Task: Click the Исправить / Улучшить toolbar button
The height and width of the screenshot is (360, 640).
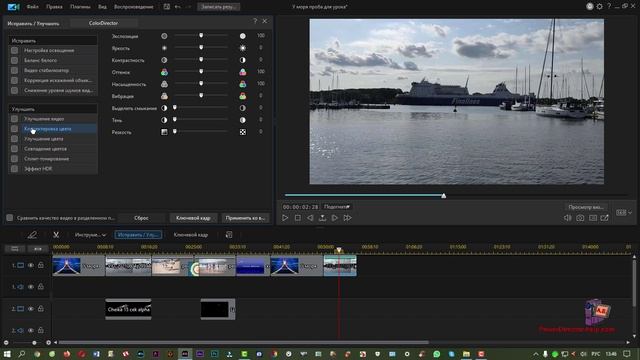Action: pos(138,235)
